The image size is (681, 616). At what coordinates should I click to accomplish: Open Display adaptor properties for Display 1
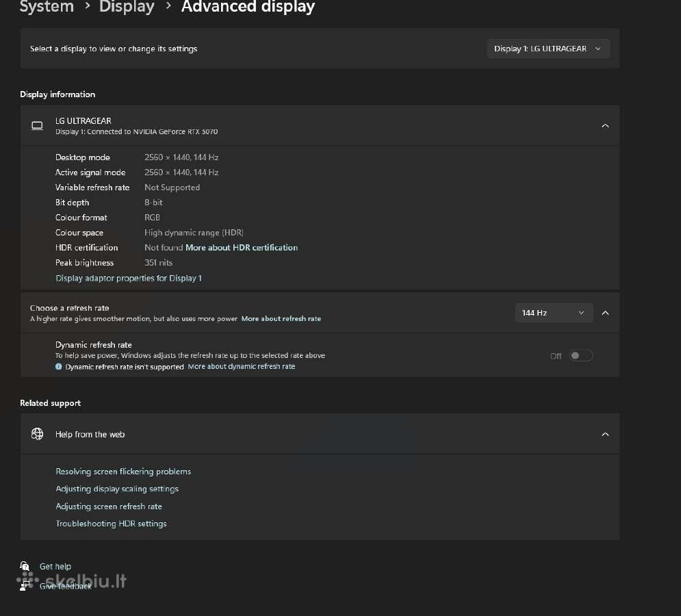(x=129, y=278)
